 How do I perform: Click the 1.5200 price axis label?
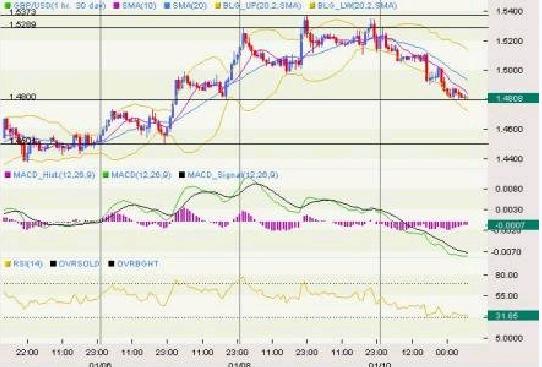click(510, 41)
